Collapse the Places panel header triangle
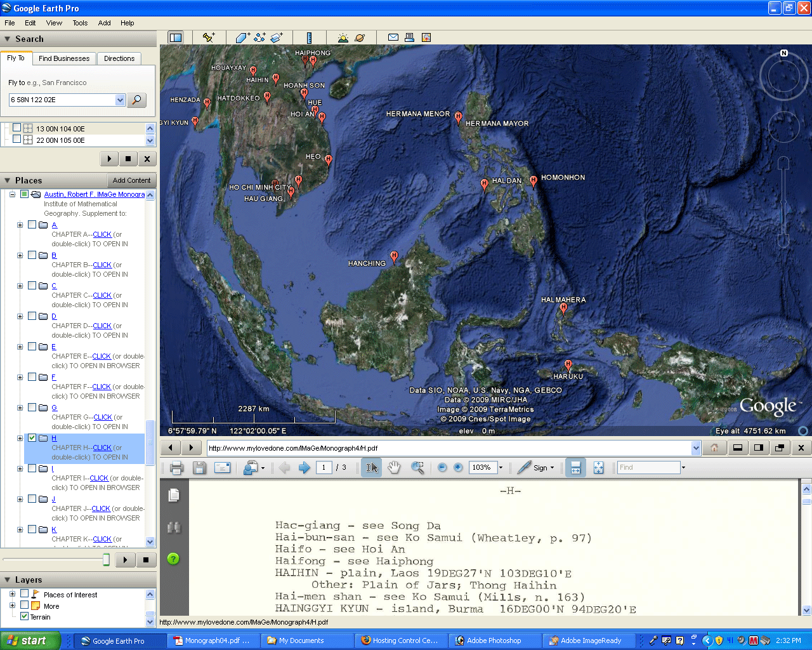This screenshot has width=812, height=650. click(x=8, y=180)
